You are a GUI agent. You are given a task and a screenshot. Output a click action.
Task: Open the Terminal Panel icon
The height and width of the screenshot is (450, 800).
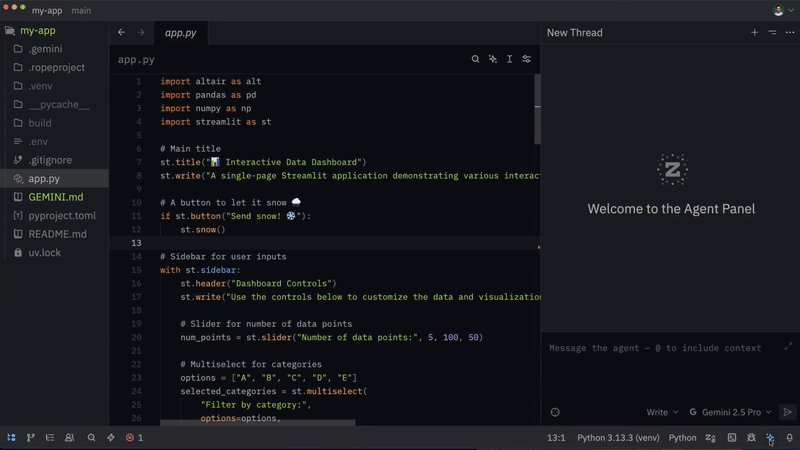click(x=732, y=438)
